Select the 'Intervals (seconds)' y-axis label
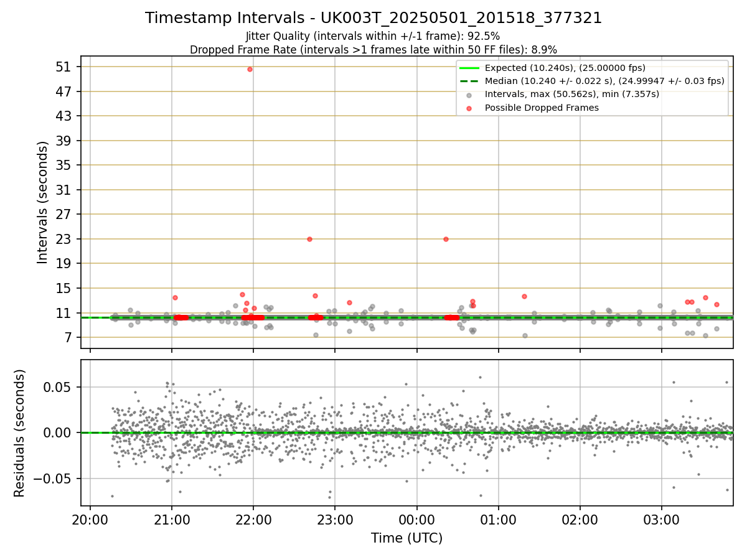Screen dimensions: 747x560 43,202
